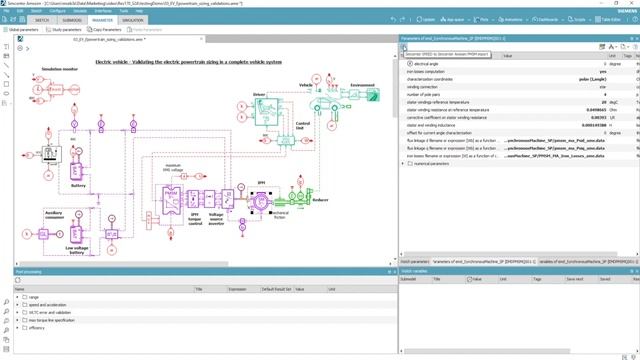Expand the range folder

coord(17,297)
